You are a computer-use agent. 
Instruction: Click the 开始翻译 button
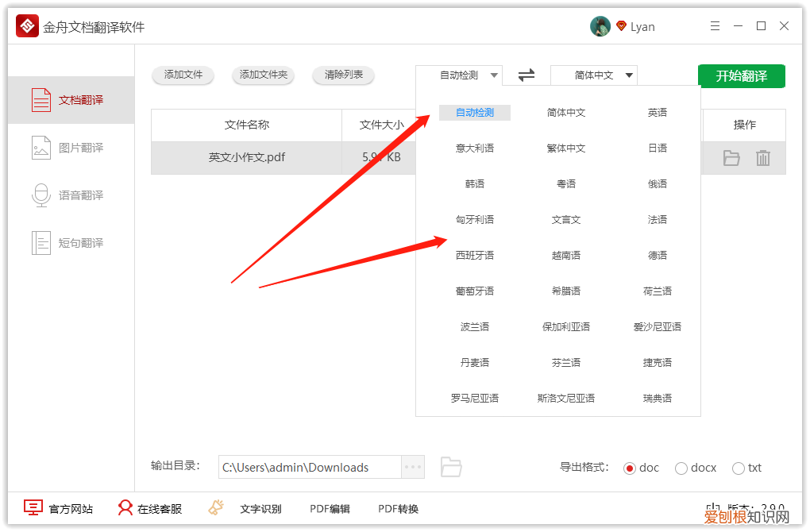point(741,75)
